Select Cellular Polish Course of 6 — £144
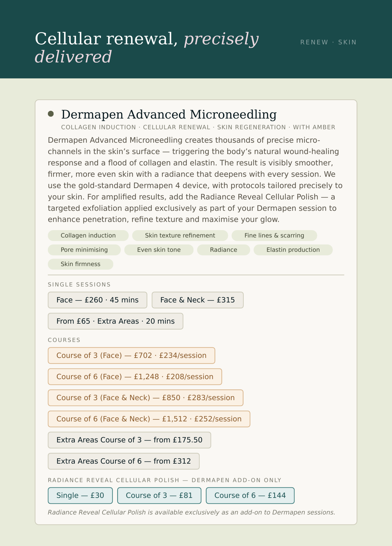 click(250, 495)
